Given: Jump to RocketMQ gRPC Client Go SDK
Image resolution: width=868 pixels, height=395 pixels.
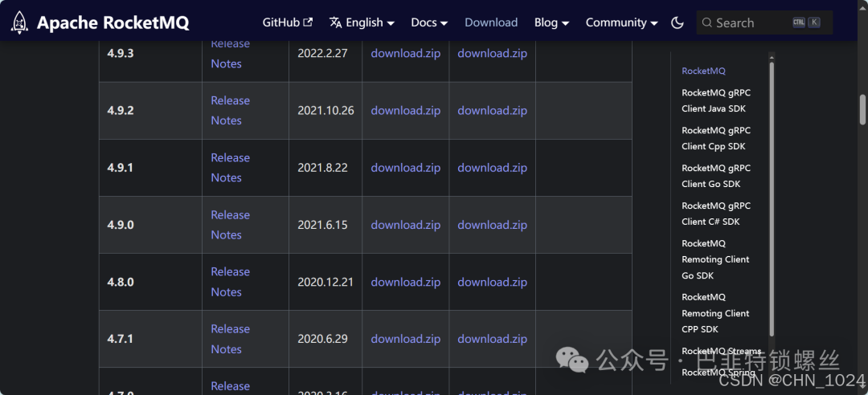Looking at the screenshot, I should coord(716,176).
